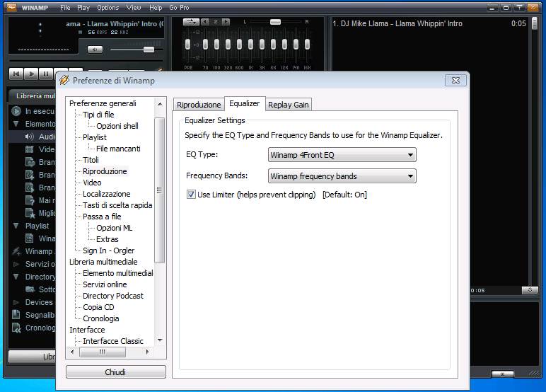Toggle the Use Limiter checkbox
Screen dimensions: 546x392
(191, 195)
